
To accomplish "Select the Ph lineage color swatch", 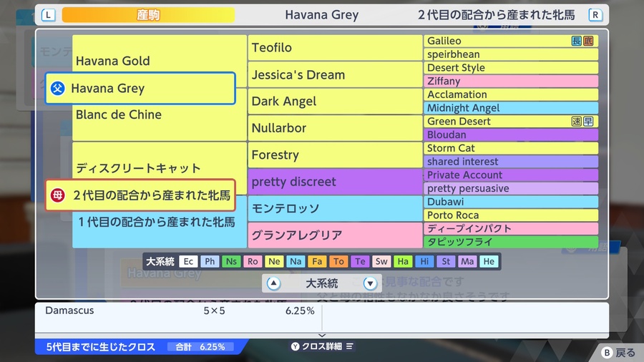I will (210, 261).
